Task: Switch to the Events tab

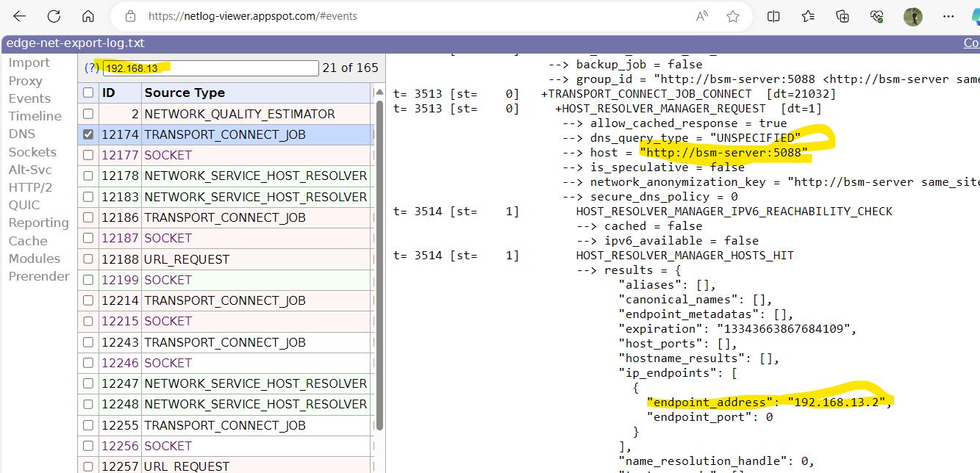Action: pos(29,98)
